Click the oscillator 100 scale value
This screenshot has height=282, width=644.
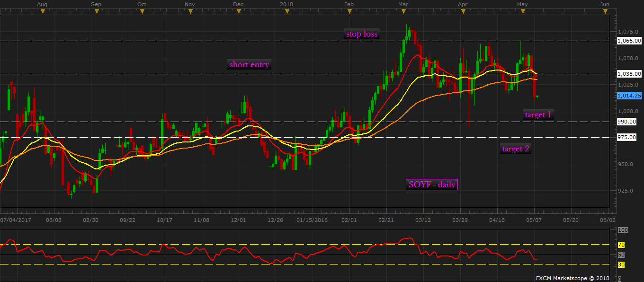pyautogui.click(x=623, y=230)
